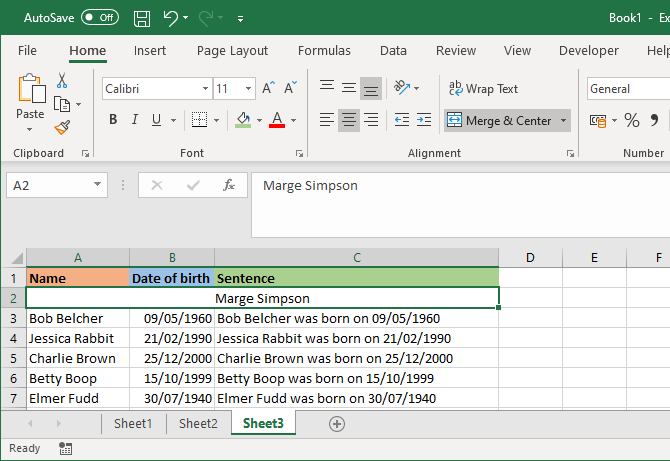Switch to the Review tab
Viewport: 670px width, 461px height.
[455, 50]
